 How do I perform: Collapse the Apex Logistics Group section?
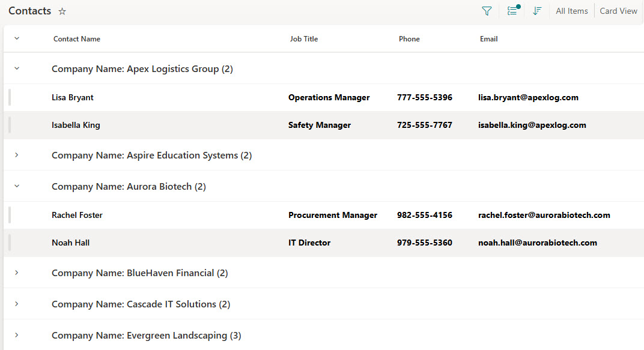pos(17,68)
